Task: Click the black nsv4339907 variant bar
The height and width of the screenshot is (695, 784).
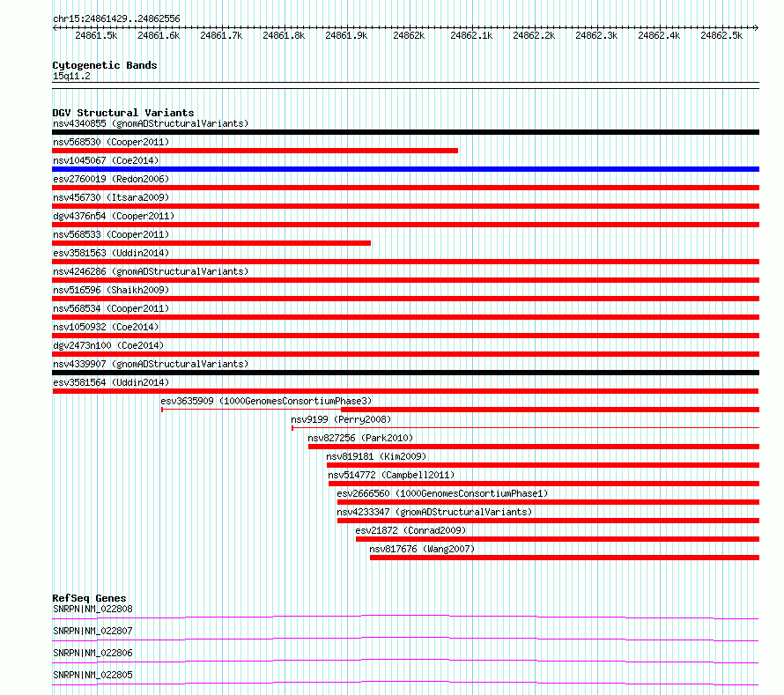Action: click(x=405, y=373)
